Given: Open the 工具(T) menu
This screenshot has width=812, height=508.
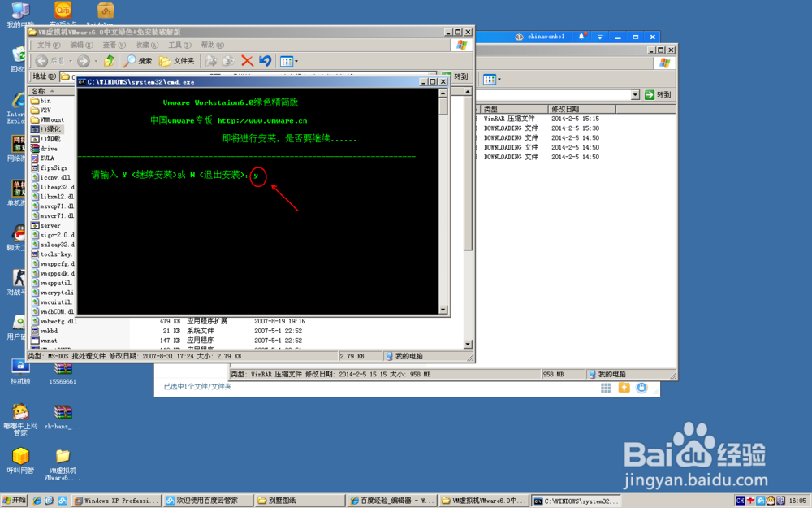Looking at the screenshot, I should tap(179, 45).
